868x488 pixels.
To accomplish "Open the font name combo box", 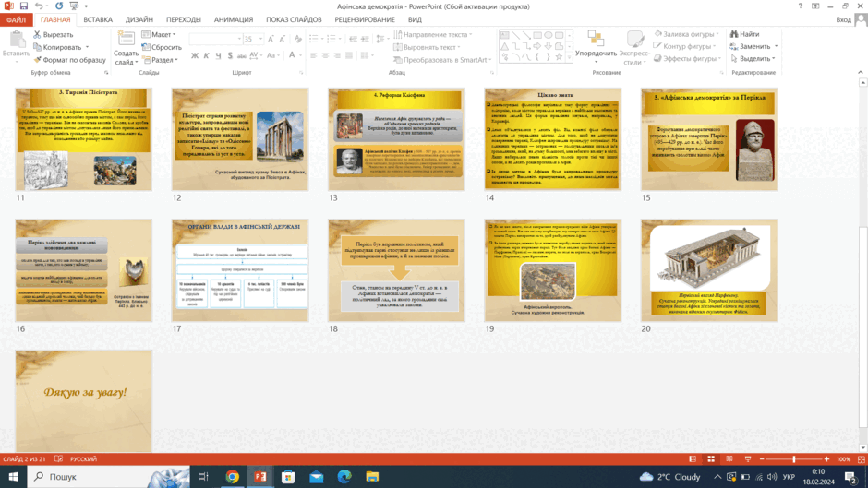I will [x=215, y=39].
